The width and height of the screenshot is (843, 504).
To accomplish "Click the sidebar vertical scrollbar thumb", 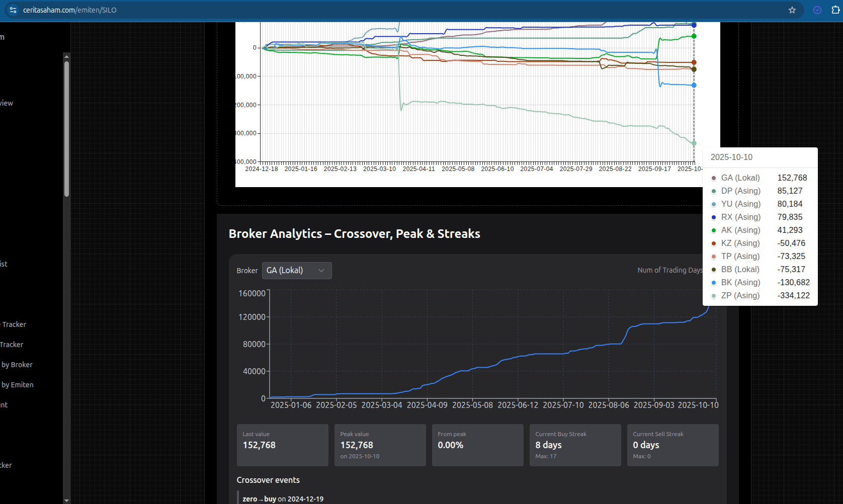I will coord(66,128).
